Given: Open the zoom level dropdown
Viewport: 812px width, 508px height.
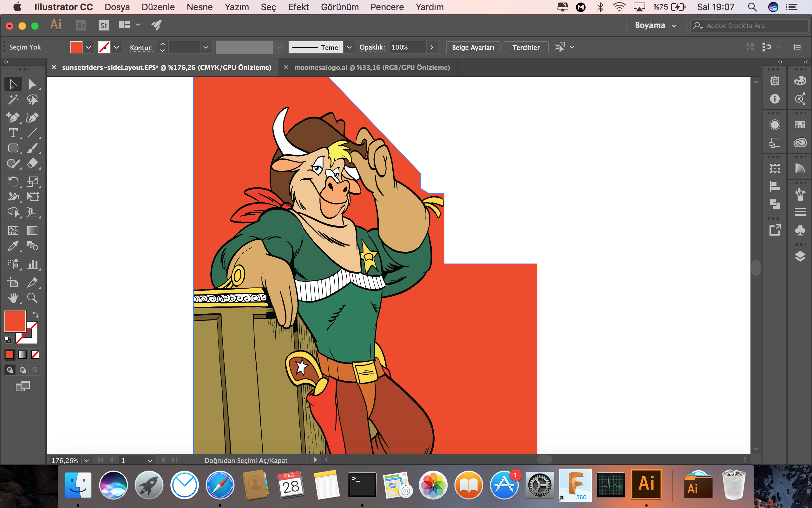Looking at the screenshot, I should [87, 460].
